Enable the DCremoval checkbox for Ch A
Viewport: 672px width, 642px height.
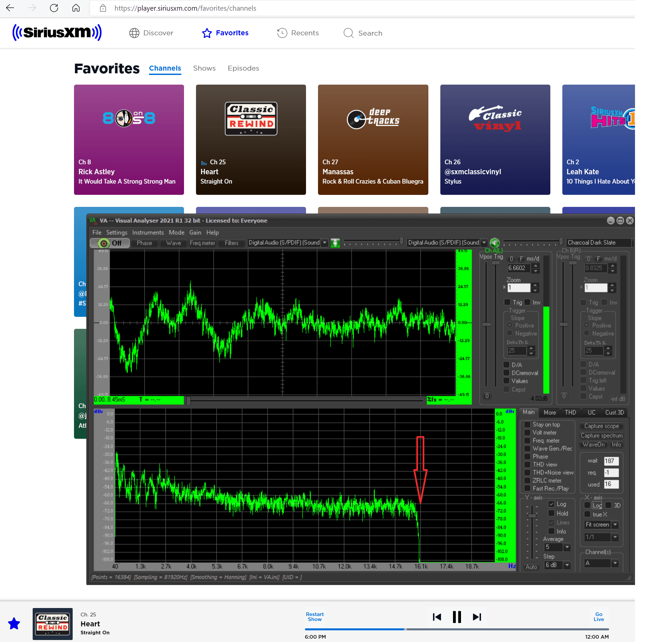(x=506, y=373)
